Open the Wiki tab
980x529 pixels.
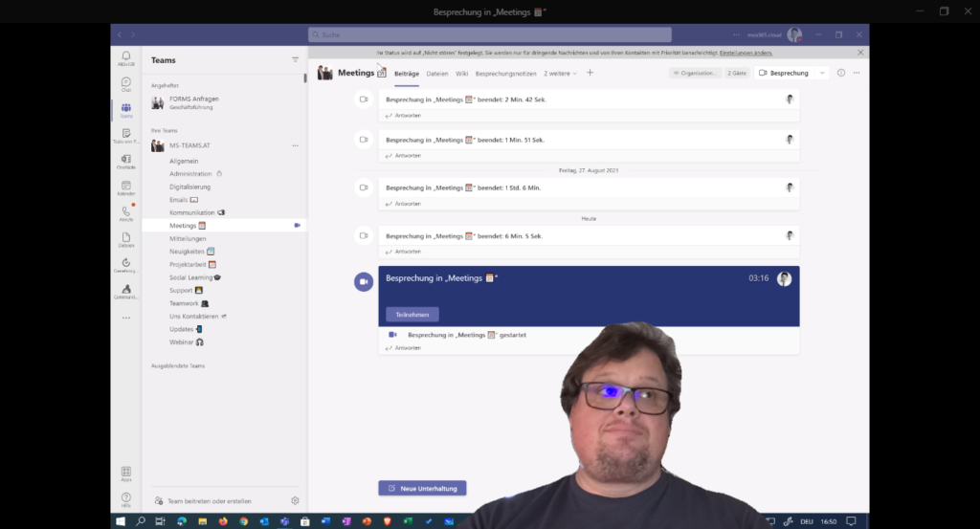pos(462,74)
